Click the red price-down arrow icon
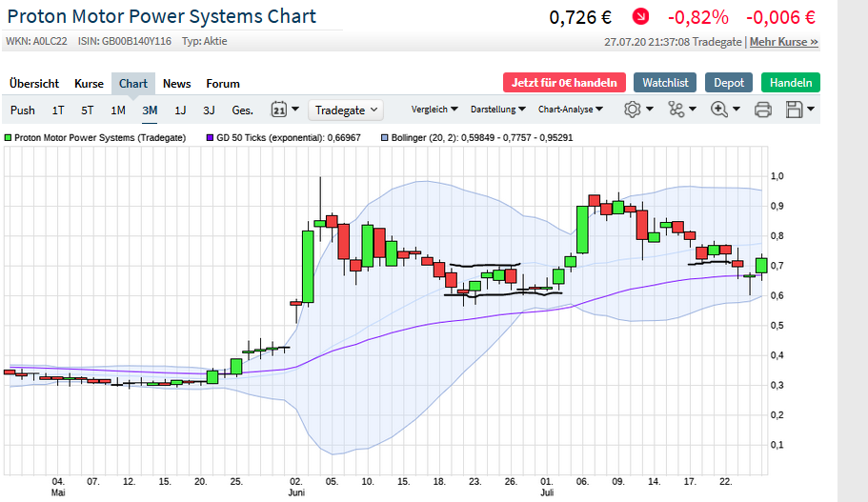 click(640, 17)
